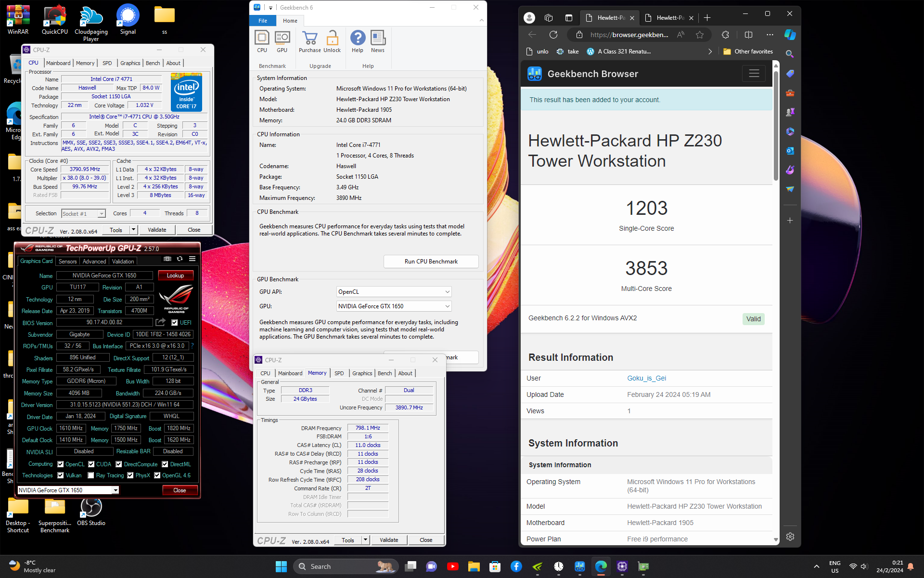The width and height of the screenshot is (924, 578).
Task: Click the Windows Start button
Action: [281, 566]
